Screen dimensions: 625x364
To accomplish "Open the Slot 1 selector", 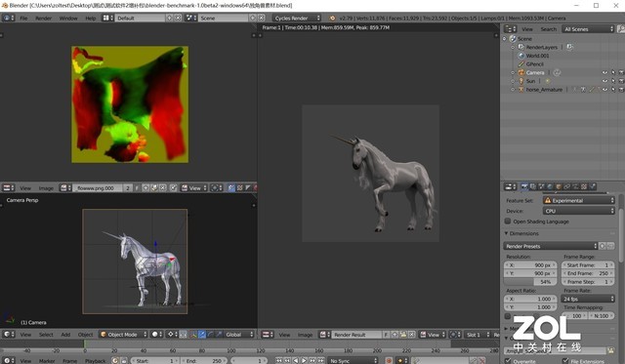I will (x=478, y=335).
